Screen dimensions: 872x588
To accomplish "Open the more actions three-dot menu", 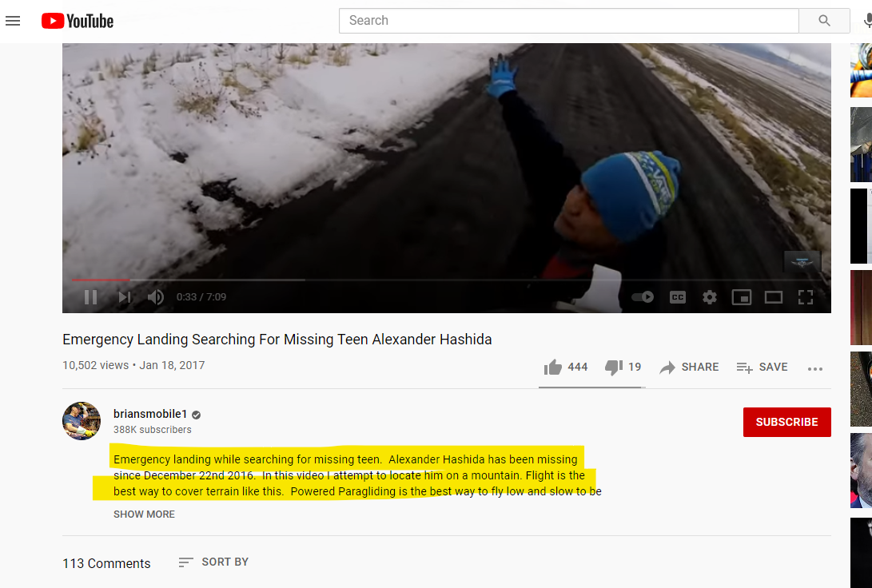I will click(x=814, y=368).
